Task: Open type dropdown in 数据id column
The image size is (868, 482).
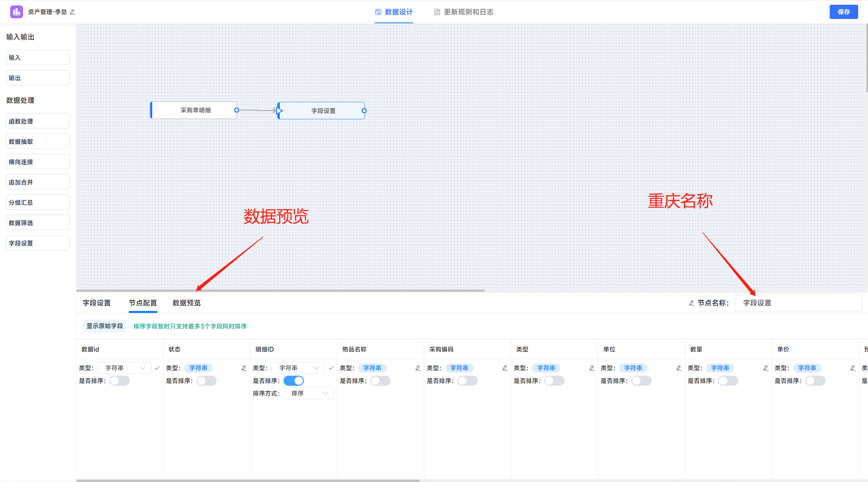Action: [124, 368]
